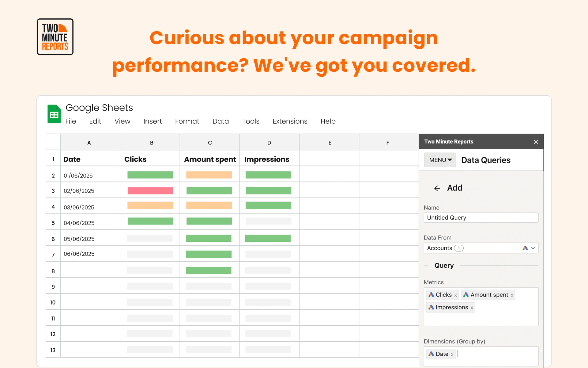Select the cell containing 03/06/2025
The width and height of the screenshot is (588, 368).
click(x=79, y=207)
